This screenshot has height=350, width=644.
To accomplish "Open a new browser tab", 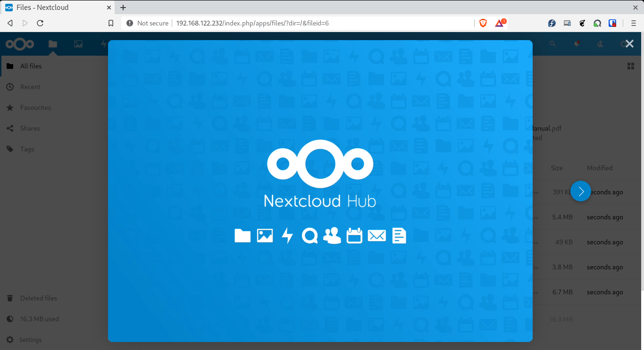I will 123,8.
